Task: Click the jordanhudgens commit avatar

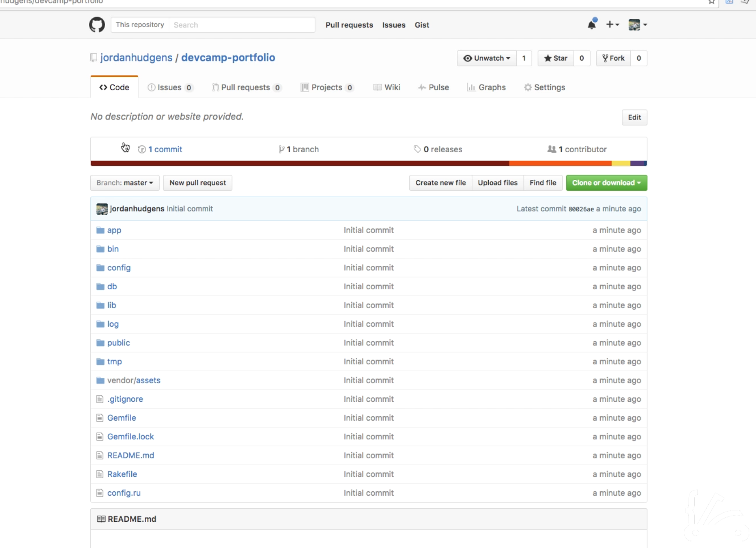Action: pyautogui.click(x=102, y=209)
